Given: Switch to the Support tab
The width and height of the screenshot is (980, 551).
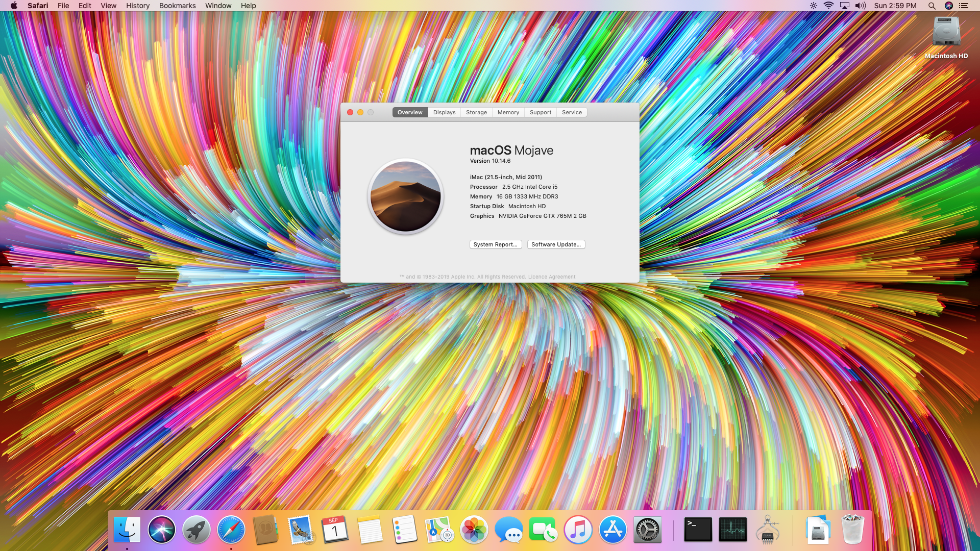Looking at the screenshot, I should (541, 112).
